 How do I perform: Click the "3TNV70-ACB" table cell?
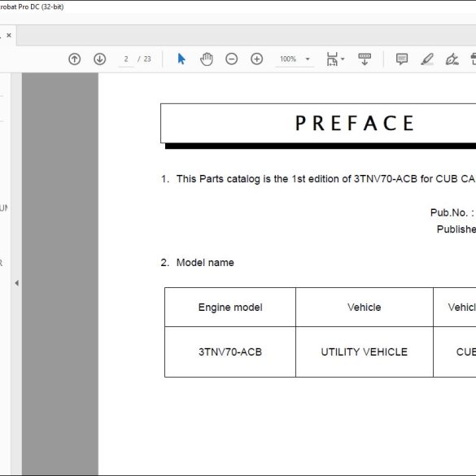pyautogui.click(x=230, y=352)
